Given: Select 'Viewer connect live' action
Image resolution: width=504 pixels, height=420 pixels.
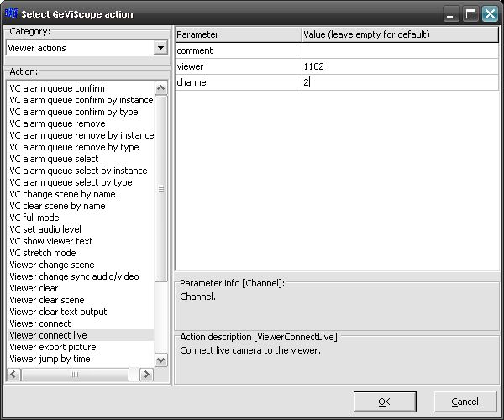Looking at the screenshot, I should (48, 335).
